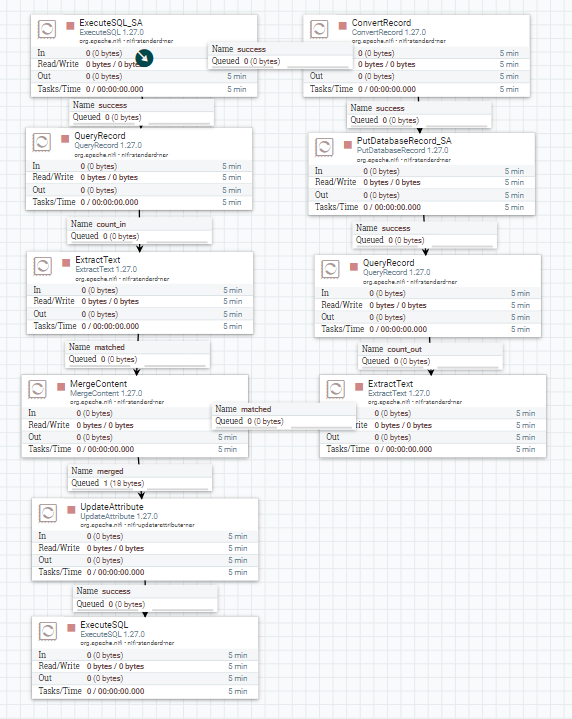
Task: Click the green connection arrow circle on ExecuteSQL_SA
Action: coord(144,58)
